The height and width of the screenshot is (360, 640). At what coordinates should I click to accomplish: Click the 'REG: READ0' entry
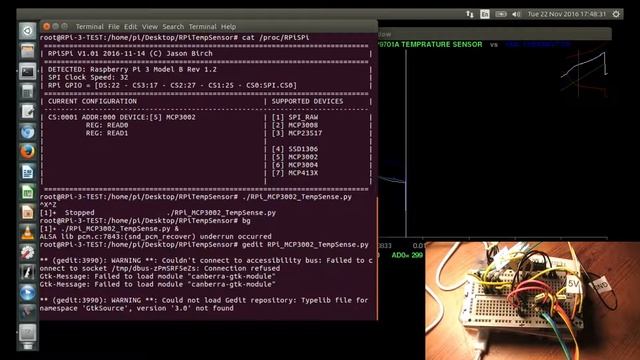(107, 125)
